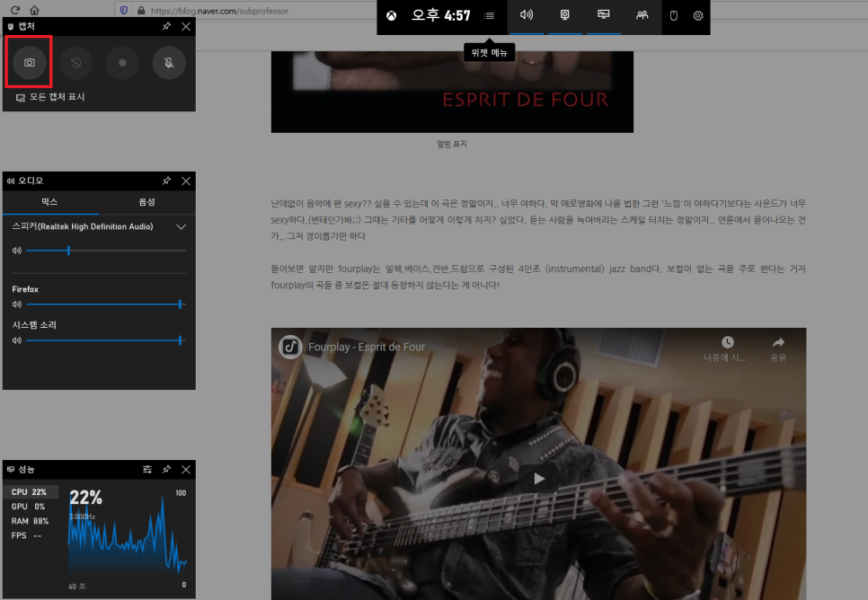Click the 나중에 시청 clock icon

(728, 342)
